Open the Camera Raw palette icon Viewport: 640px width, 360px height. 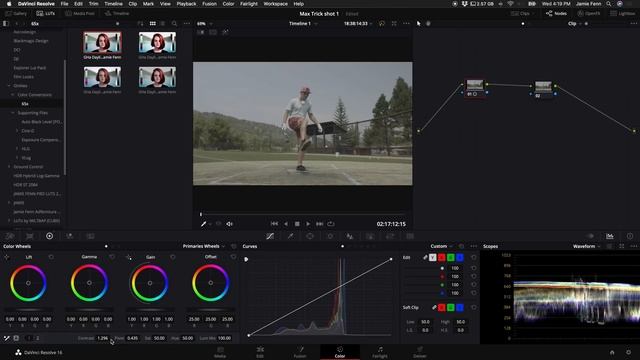click(9, 236)
